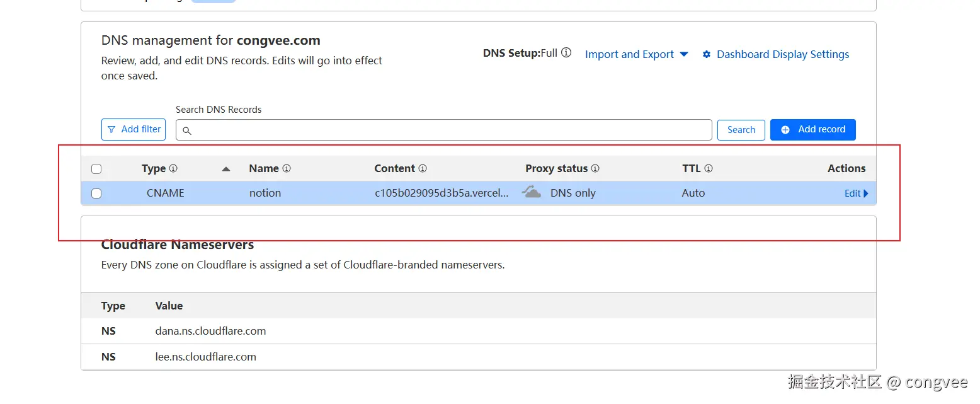Click the TTL column info icon
Image resolution: width=980 pixels, height=404 pixels.
point(709,168)
